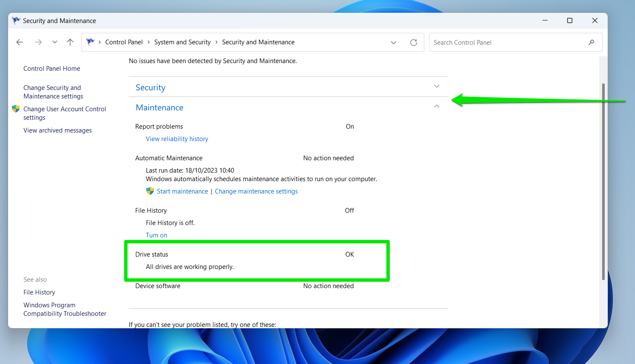The height and width of the screenshot is (364, 635).
Task: Click the Security section heading
Action: [151, 87]
